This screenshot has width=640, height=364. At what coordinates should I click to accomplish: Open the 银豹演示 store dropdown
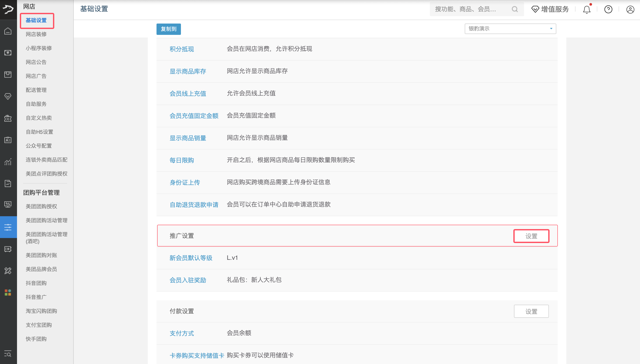coord(510,29)
